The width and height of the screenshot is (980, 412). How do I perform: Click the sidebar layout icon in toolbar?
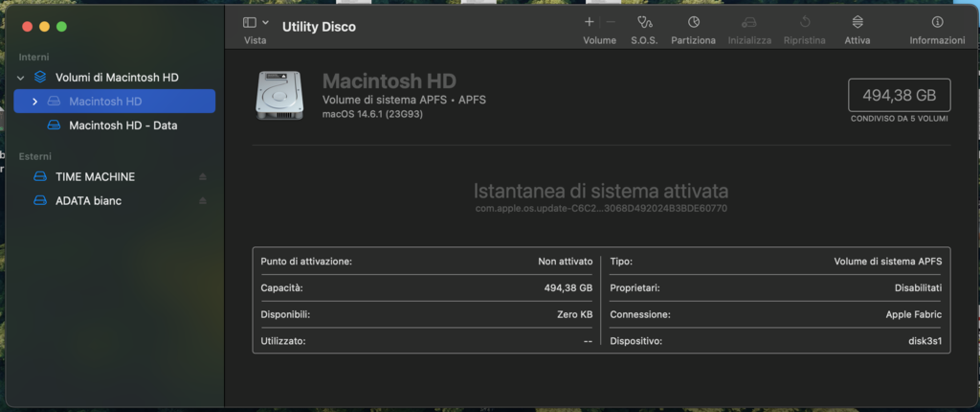coord(250,23)
